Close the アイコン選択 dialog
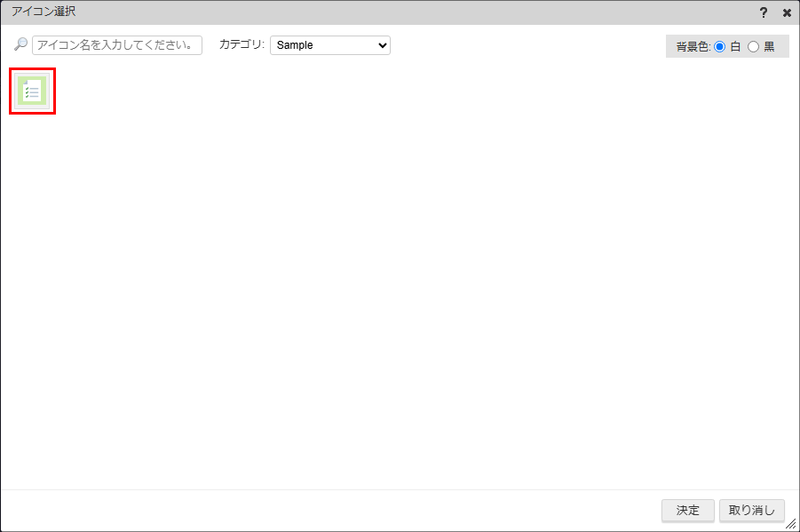Viewport: 800px width, 532px height. tap(787, 12)
